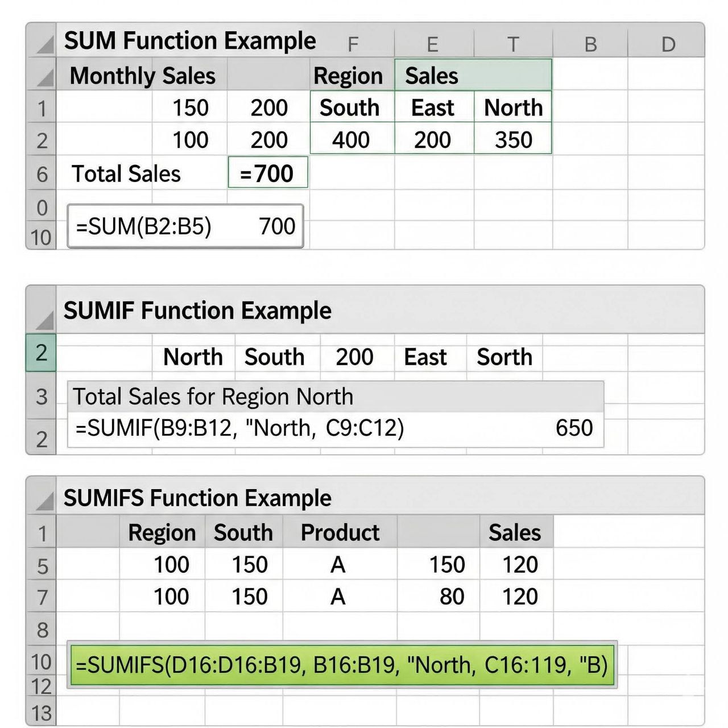
Task: Select the green Sales header cell
Action: [x=473, y=75]
